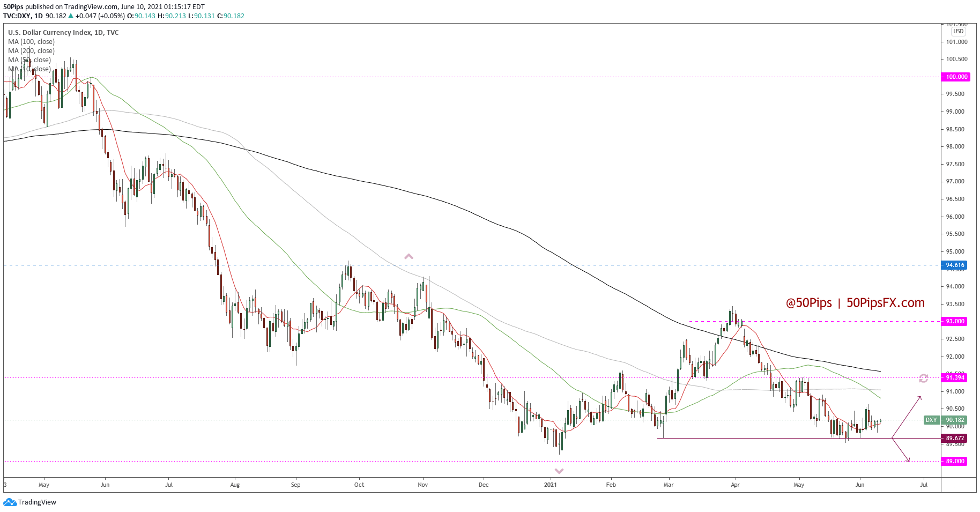Click the close value C:90.182
Image resolution: width=980 pixels, height=512 pixels.
click(x=231, y=16)
